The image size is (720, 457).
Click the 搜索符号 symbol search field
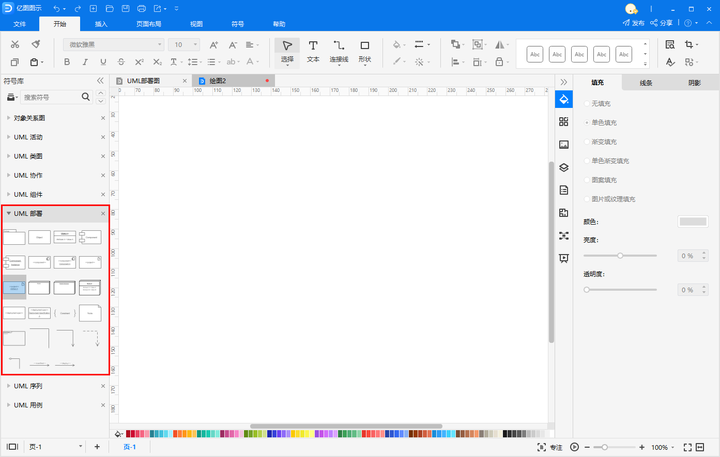click(50, 97)
